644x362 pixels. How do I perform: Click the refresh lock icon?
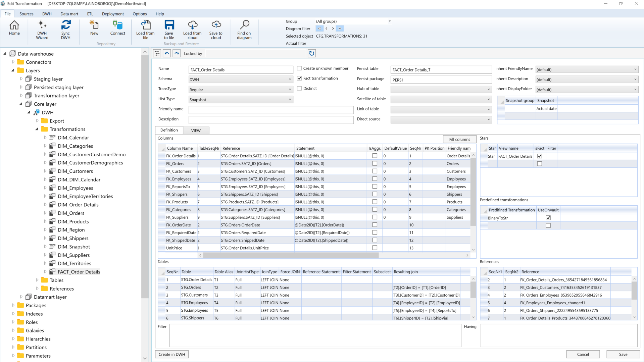pyautogui.click(x=311, y=53)
